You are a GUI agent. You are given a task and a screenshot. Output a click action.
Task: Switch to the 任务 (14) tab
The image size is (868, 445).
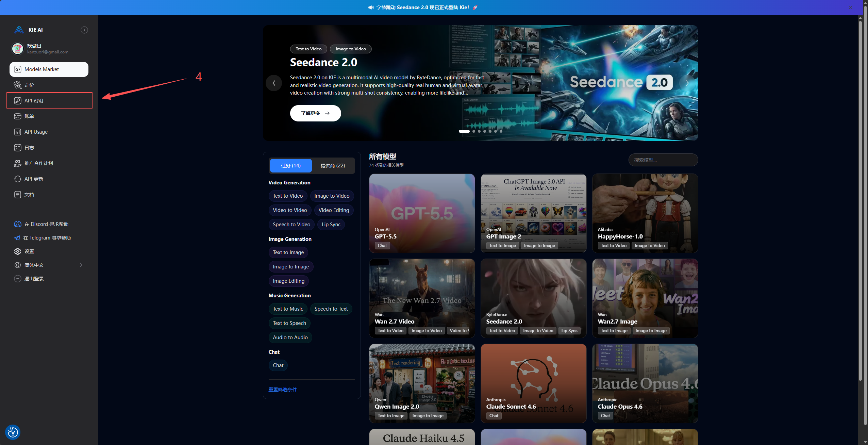pos(291,166)
